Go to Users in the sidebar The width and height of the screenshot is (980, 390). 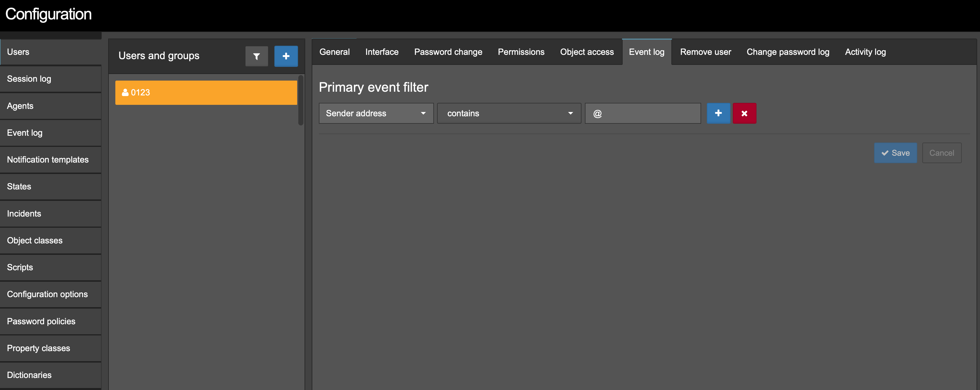pyautogui.click(x=51, y=52)
